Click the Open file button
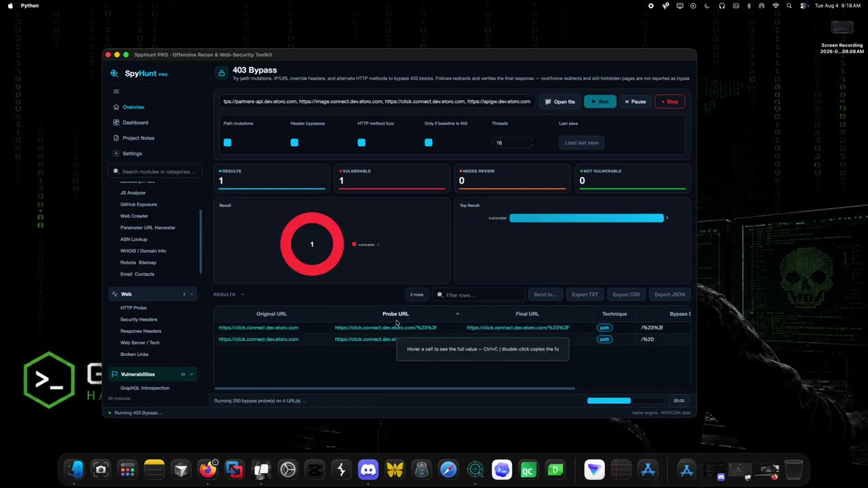Image resolution: width=868 pixels, height=488 pixels. (x=559, y=102)
